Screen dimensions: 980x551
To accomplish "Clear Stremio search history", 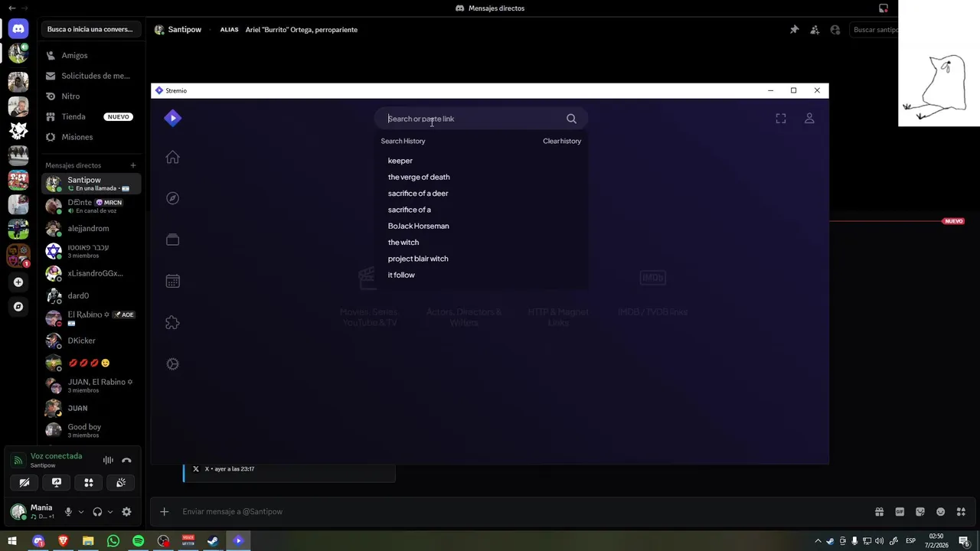I will tap(562, 141).
